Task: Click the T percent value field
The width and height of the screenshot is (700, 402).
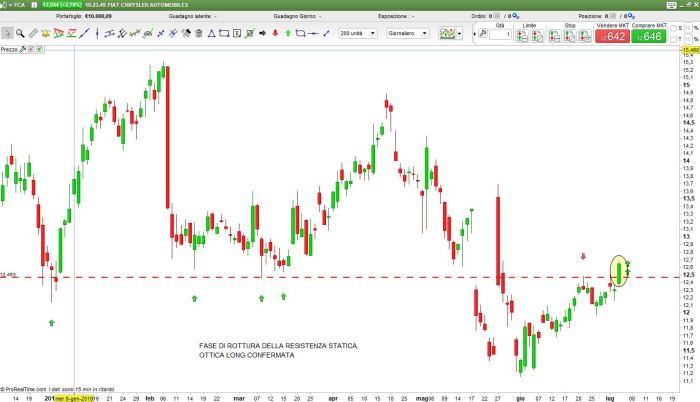Action: (688, 40)
